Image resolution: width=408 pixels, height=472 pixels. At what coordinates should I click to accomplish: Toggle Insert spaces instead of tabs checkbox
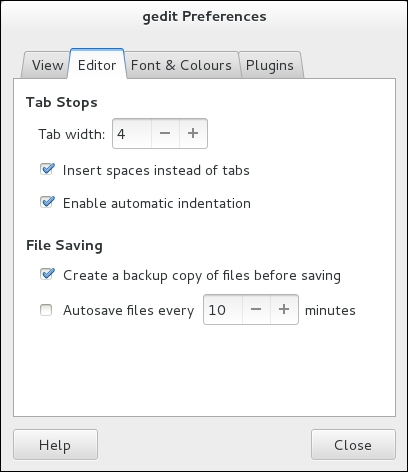click(47, 170)
